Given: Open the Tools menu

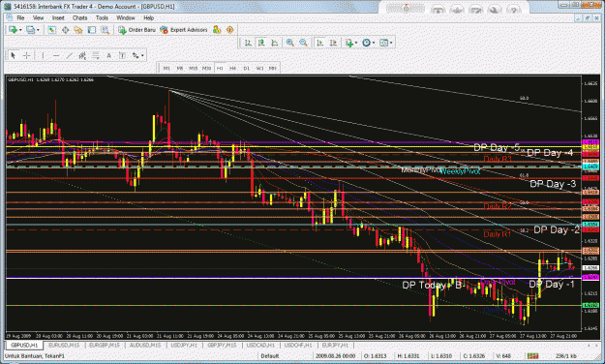Looking at the screenshot, I should coord(102,17).
